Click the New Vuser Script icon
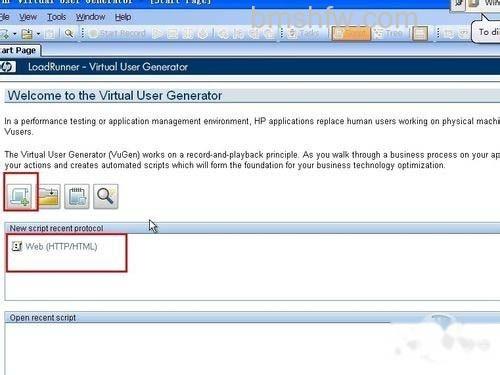Viewport: 500px width, 375px height. pyautogui.click(x=20, y=196)
